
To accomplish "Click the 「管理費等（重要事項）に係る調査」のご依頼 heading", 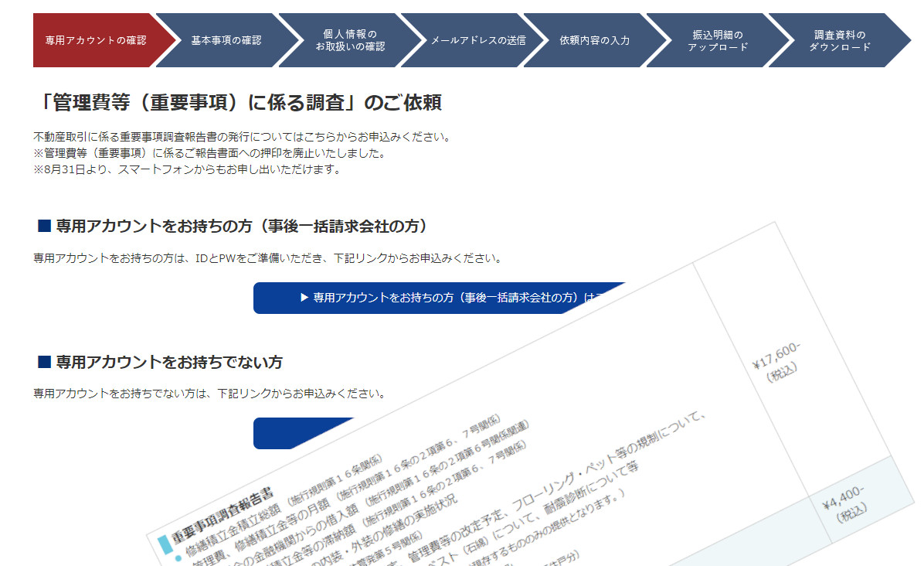I will [239, 102].
